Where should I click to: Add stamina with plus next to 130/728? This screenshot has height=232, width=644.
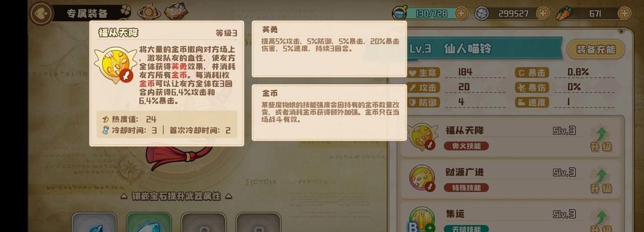(461, 13)
